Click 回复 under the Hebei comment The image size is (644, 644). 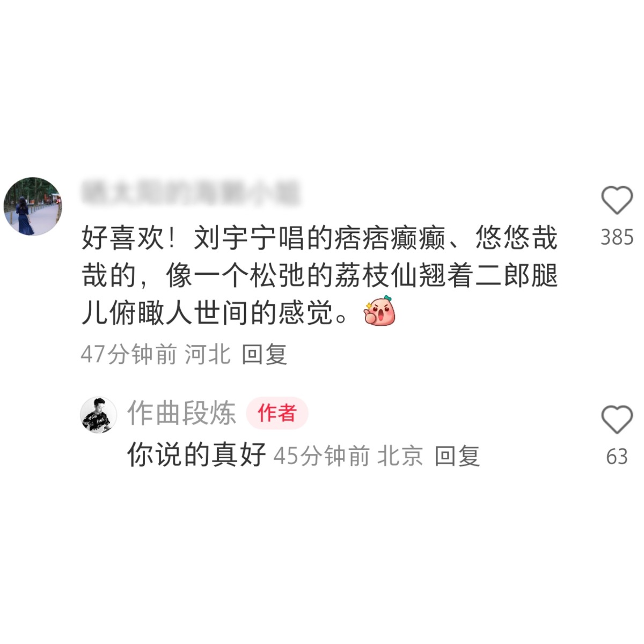click(265, 354)
